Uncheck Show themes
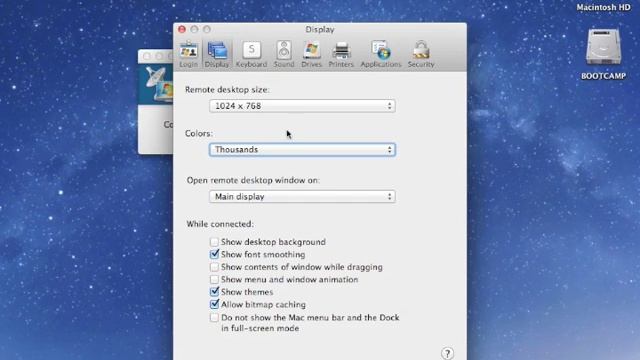The width and height of the screenshot is (640, 360). [214, 292]
